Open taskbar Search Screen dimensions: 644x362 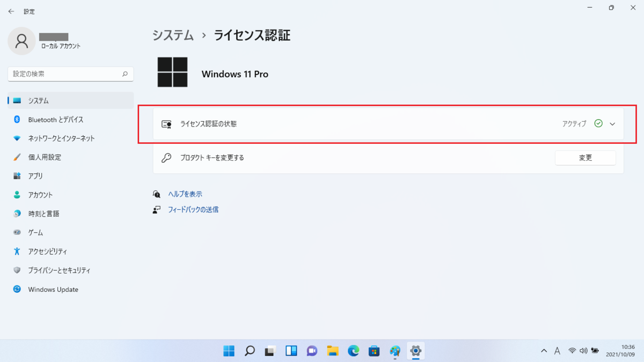coord(250,351)
